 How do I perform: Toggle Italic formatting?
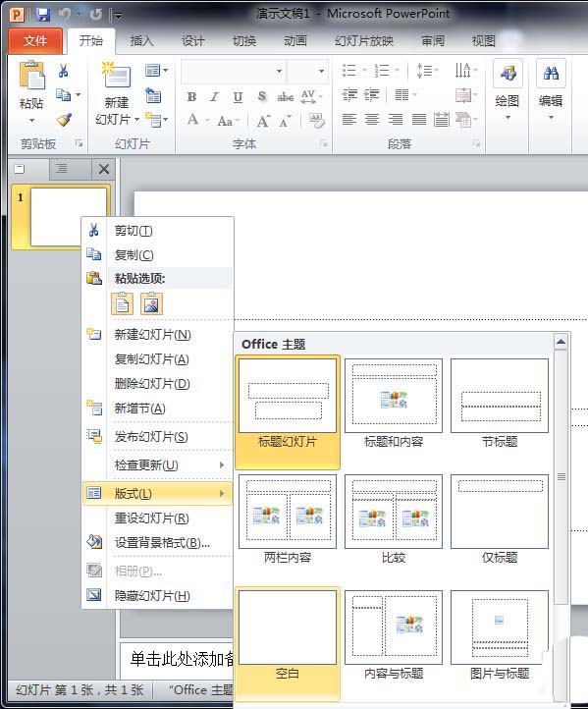pos(214,97)
